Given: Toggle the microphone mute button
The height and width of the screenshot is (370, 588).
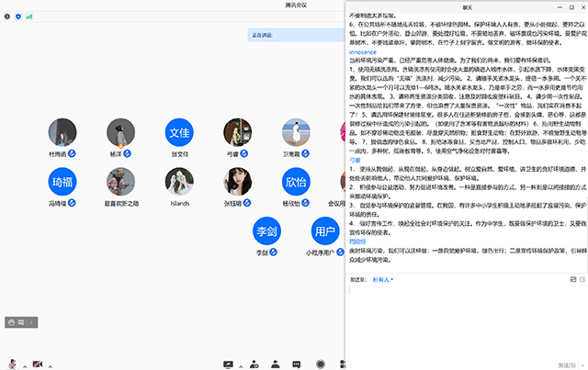Looking at the screenshot, I should click(x=13, y=364).
